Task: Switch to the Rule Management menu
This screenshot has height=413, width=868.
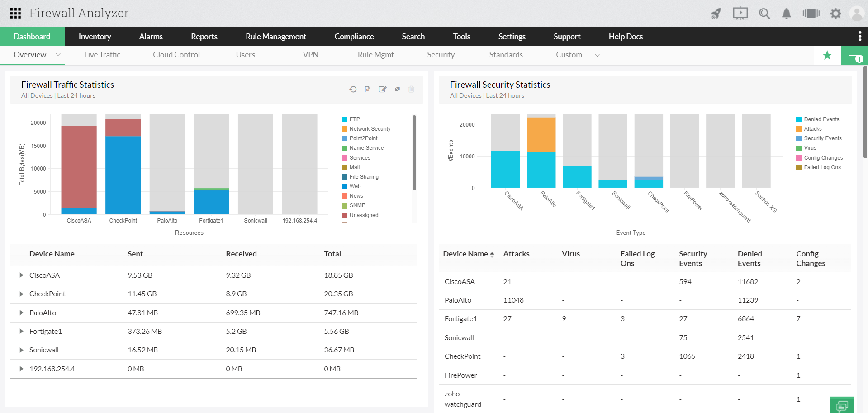Action: tap(276, 36)
